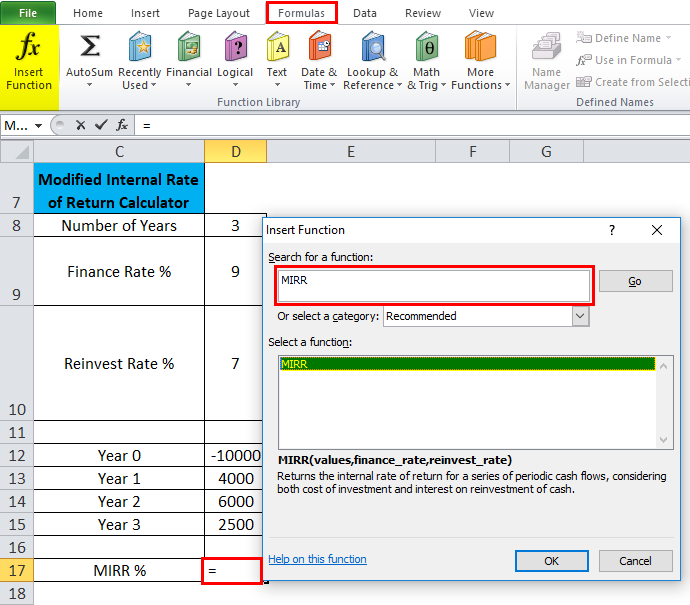Switch to the Review tab

(x=423, y=13)
